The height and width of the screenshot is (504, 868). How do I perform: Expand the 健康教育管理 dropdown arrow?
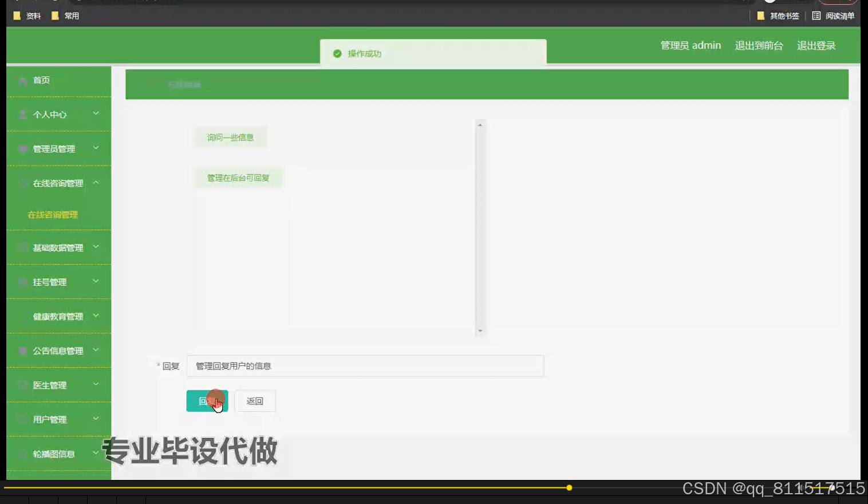[96, 316]
